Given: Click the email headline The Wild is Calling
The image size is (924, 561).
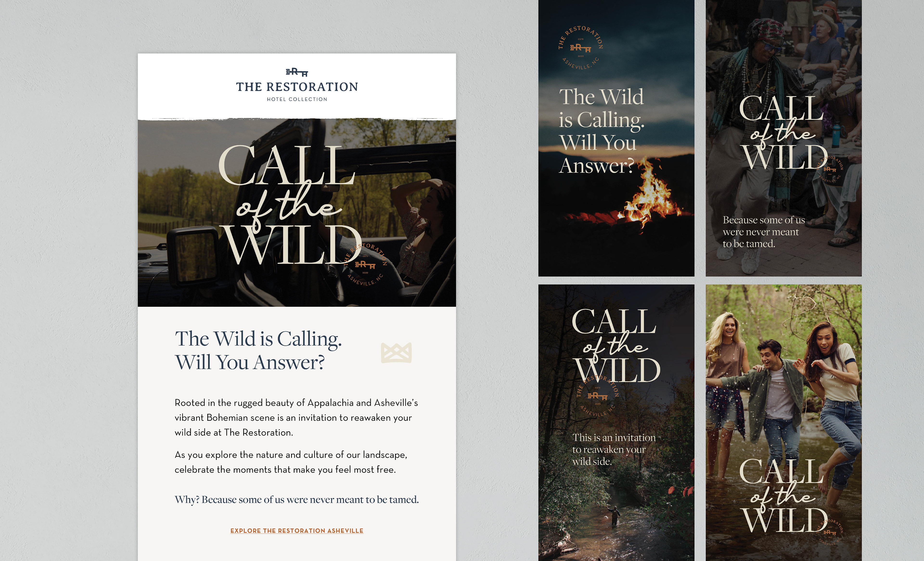Looking at the screenshot, I should [258, 350].
